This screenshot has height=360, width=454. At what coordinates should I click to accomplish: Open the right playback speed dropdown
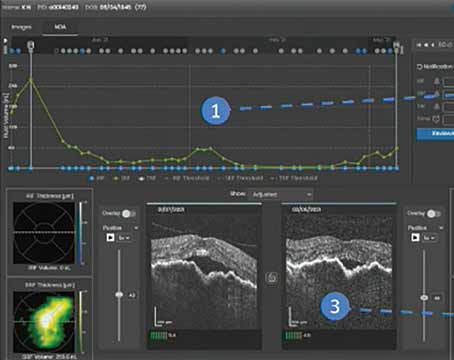point(429,238)
